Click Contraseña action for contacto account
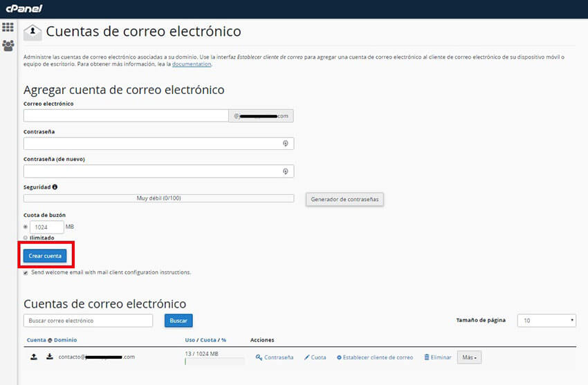588x385 pixels. tap(275, 357)
